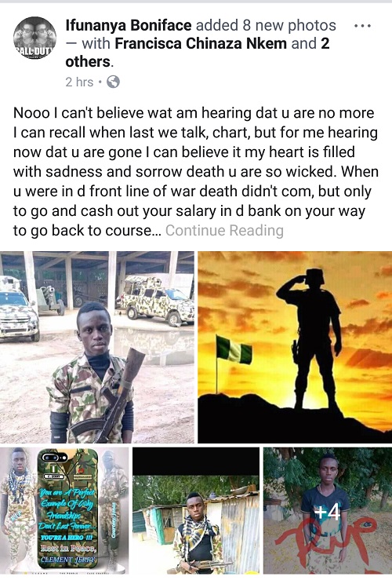Click the 'Call Duty' label on avatar

(x=34, y=52)
